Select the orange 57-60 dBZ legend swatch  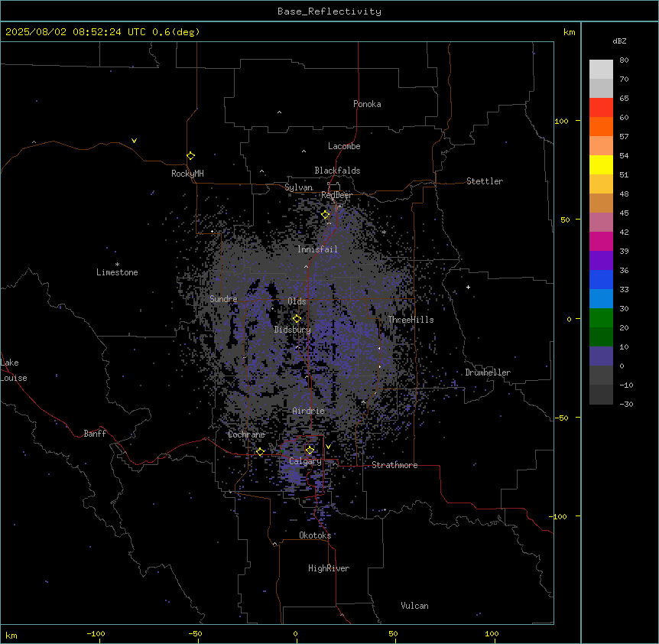click(x=601, y=127)
